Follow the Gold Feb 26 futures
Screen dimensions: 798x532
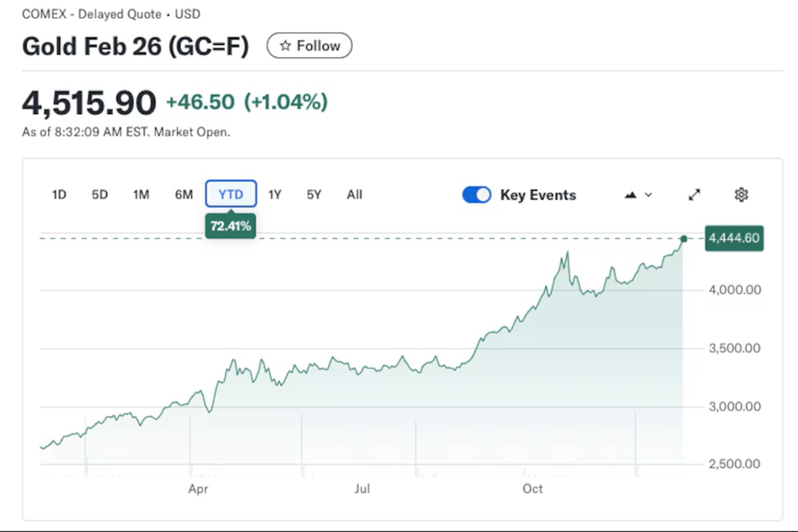pos(309,46)
